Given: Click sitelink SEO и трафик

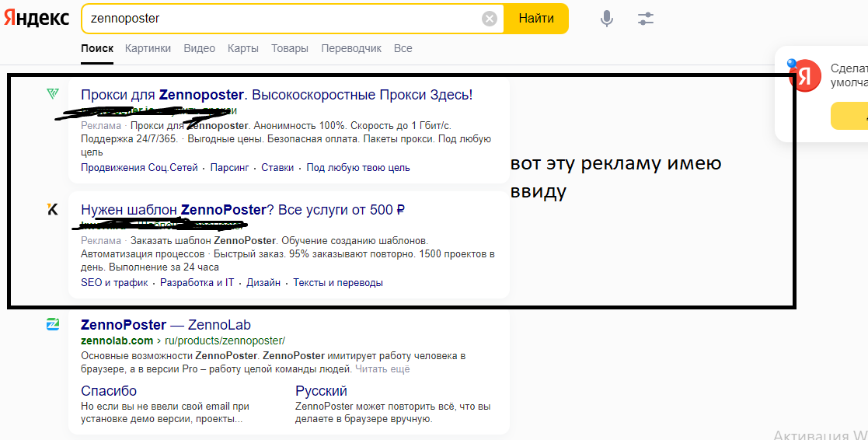Looking at the screenshot, I should (x=114, y=283).
